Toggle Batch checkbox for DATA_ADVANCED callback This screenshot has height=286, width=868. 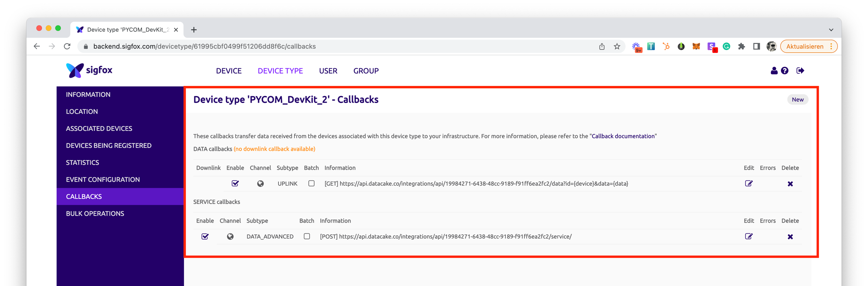[x=307, y=237]
